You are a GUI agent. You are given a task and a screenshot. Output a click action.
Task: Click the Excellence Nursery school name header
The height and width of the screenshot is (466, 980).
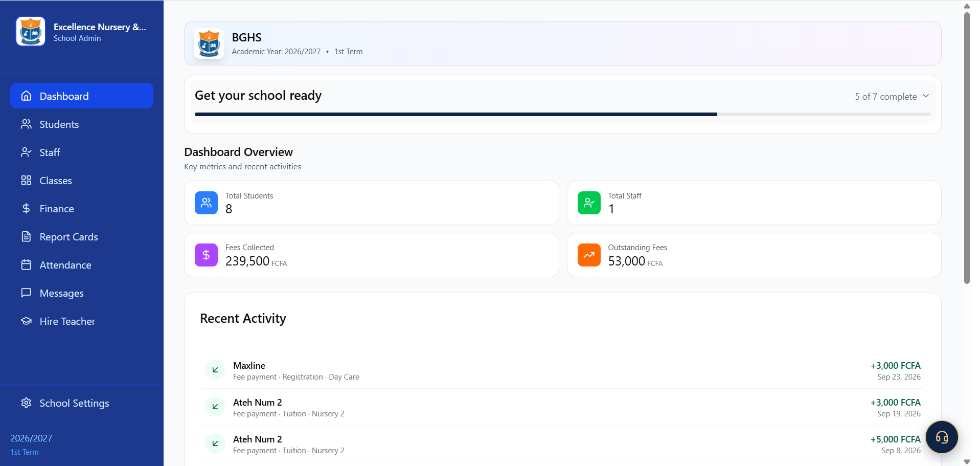pos(100,27)
